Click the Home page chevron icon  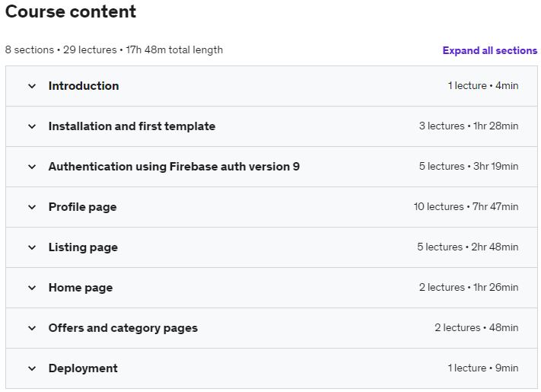(x=32, y=288)
